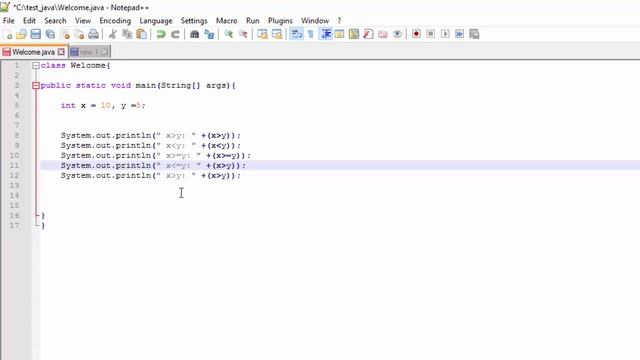
Task: Click 'class Welcome{' code line
Action: 76,65
